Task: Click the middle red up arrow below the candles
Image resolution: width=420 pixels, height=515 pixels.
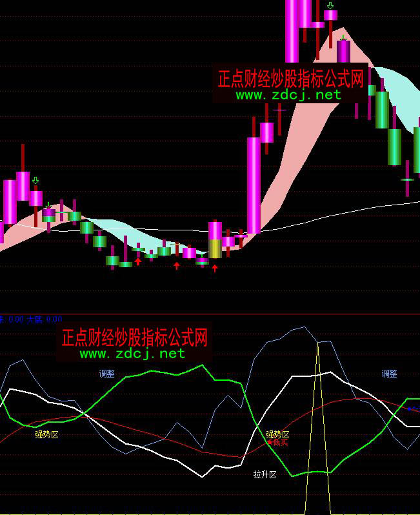Action: [176, 265]
